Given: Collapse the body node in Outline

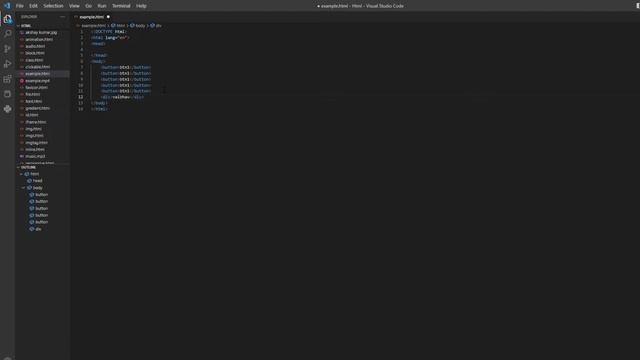Looking at the screenshot, I should click(x=24, y=188).
